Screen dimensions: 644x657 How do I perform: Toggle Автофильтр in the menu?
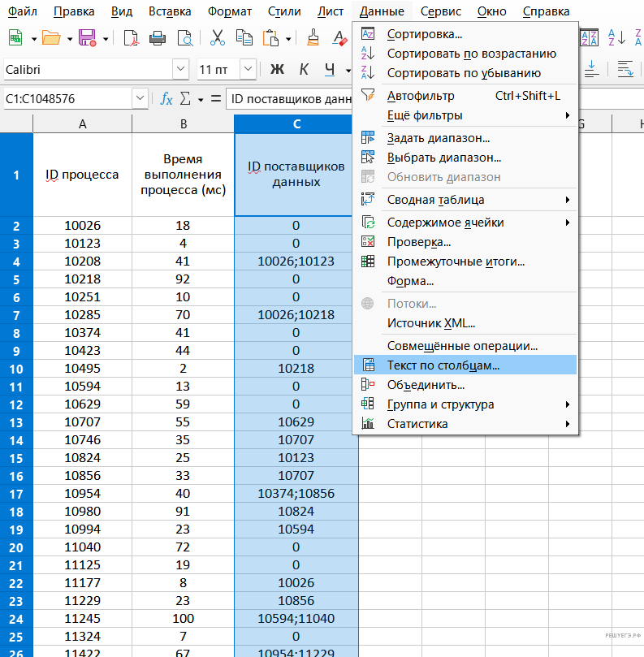click(x=465, y=96)
